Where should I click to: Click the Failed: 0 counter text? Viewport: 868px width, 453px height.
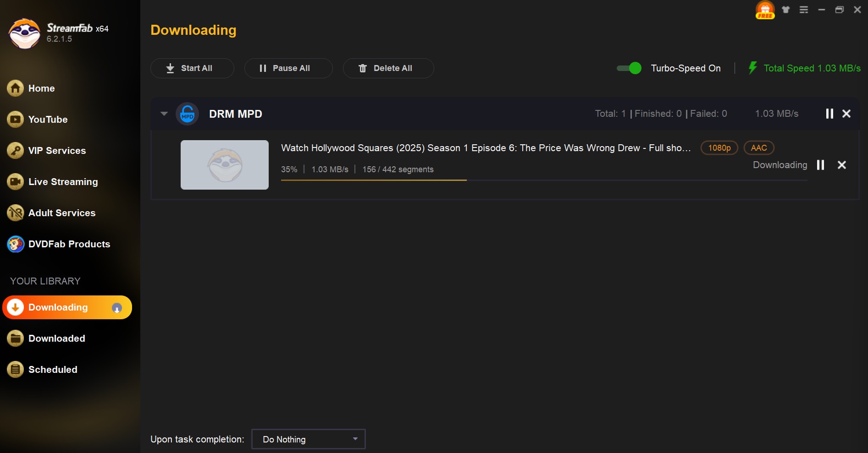click(708, 114)
